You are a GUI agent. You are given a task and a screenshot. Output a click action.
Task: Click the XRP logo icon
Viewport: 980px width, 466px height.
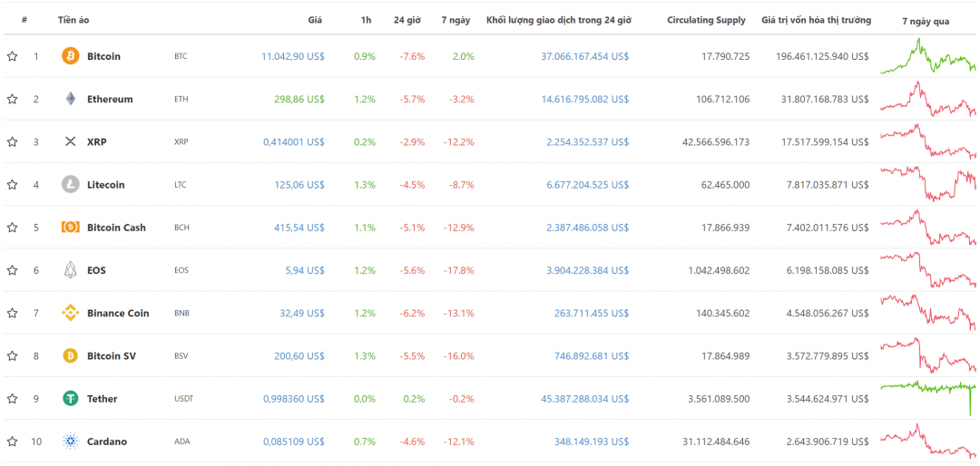pyautogui.click(x=71, y=141)
